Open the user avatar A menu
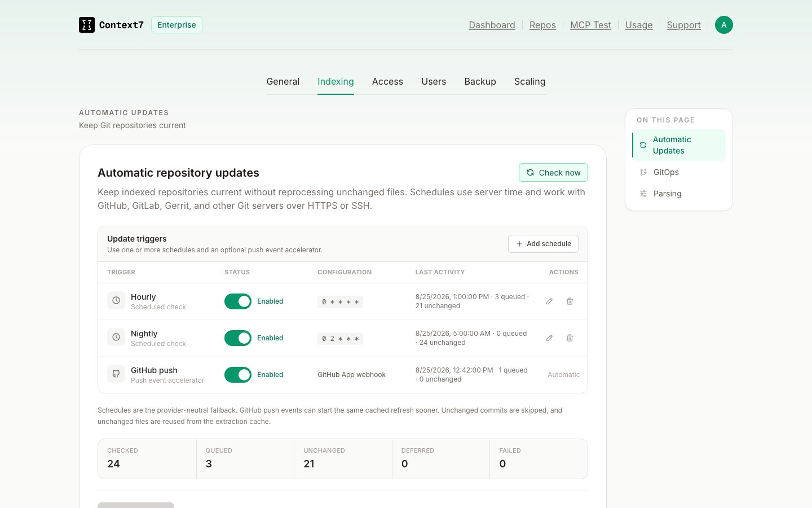 (x=724, y=25)
